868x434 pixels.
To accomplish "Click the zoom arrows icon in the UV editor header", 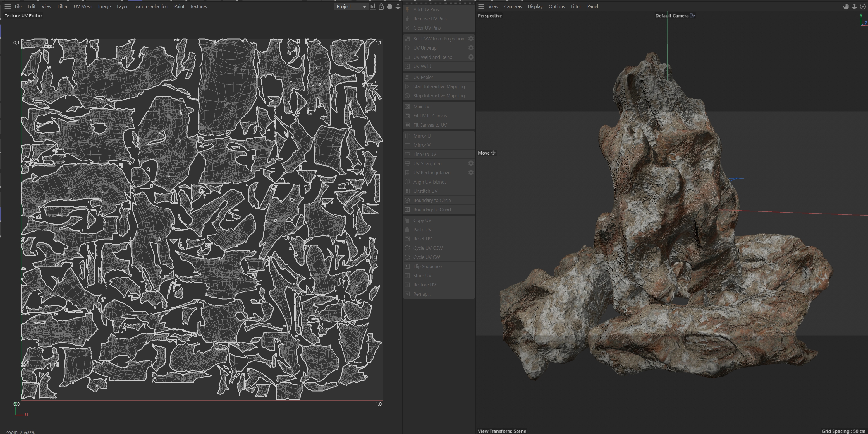I will 398,6.
